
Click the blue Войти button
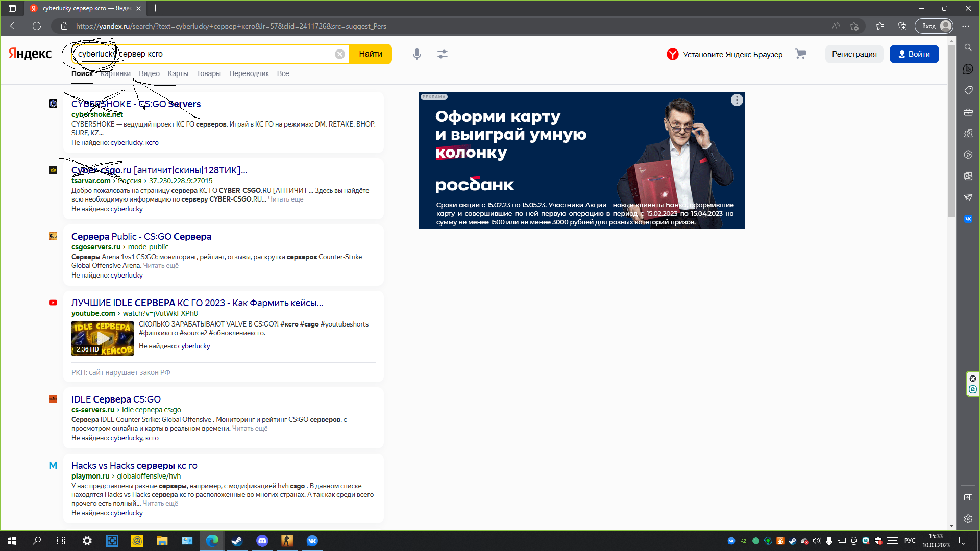(914, 54)
